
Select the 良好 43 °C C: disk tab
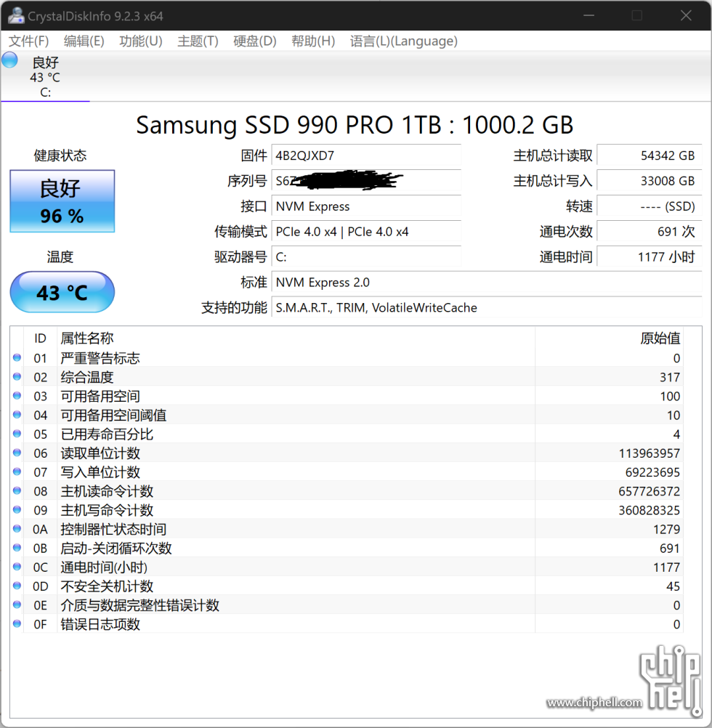pyautogui.click(x=45, y=76)
